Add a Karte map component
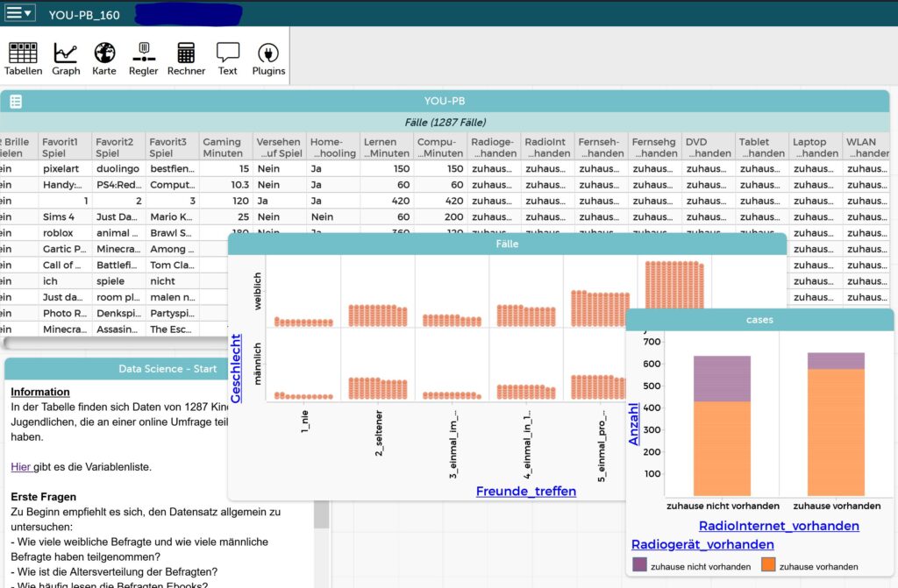This screenshot has height=588, width=898. click(104, 58)
